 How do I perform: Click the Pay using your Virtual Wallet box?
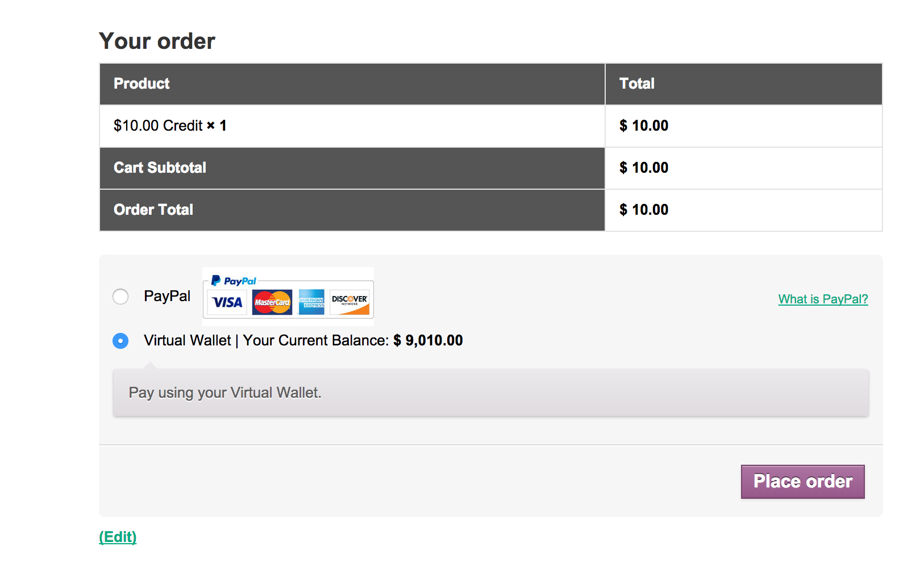pyautogui.click(x=491, y=393)
